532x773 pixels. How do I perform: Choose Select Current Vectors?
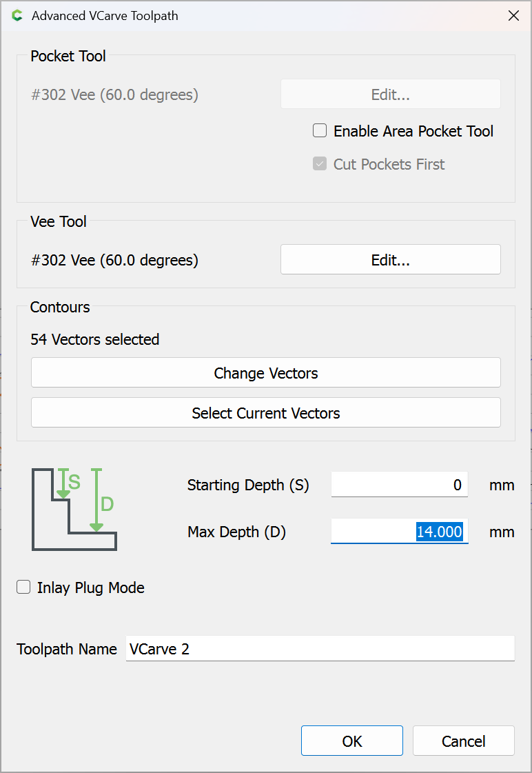266,412
